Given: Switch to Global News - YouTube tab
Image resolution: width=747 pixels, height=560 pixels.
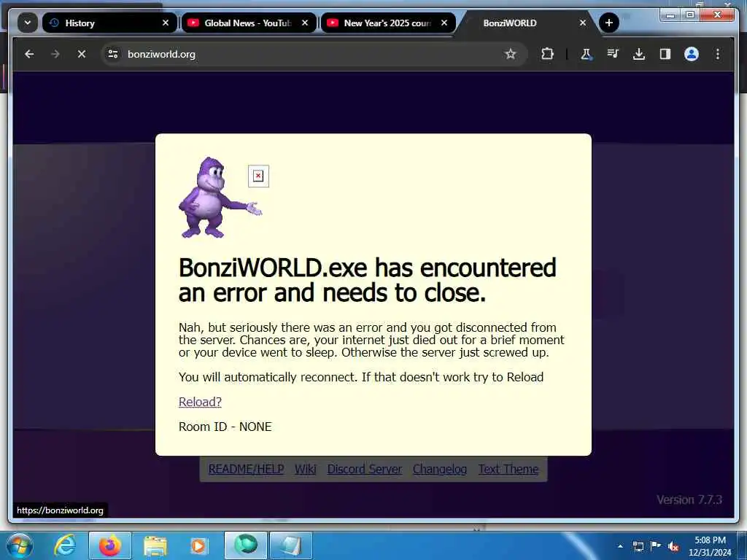Looking at the screenshot, I should pos(249,23).
